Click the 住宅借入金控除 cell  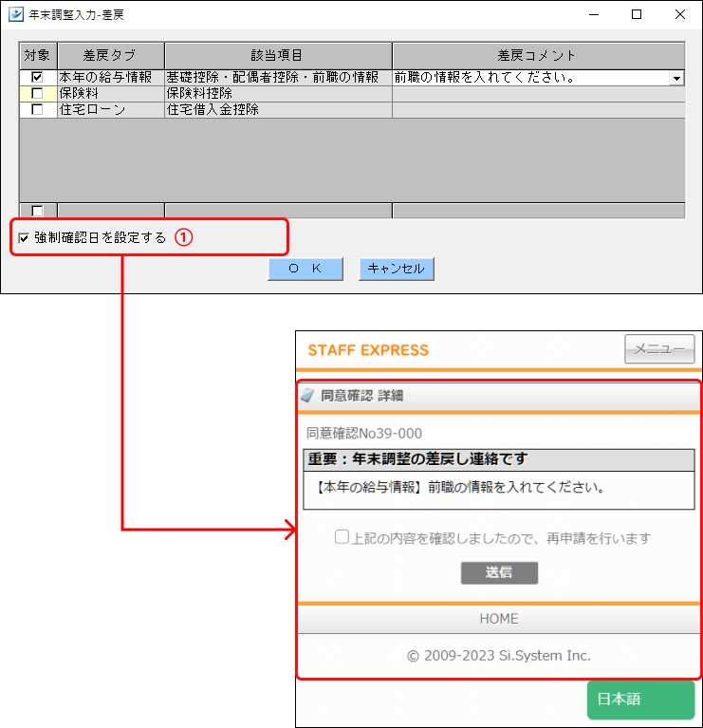tap(278, 109)
